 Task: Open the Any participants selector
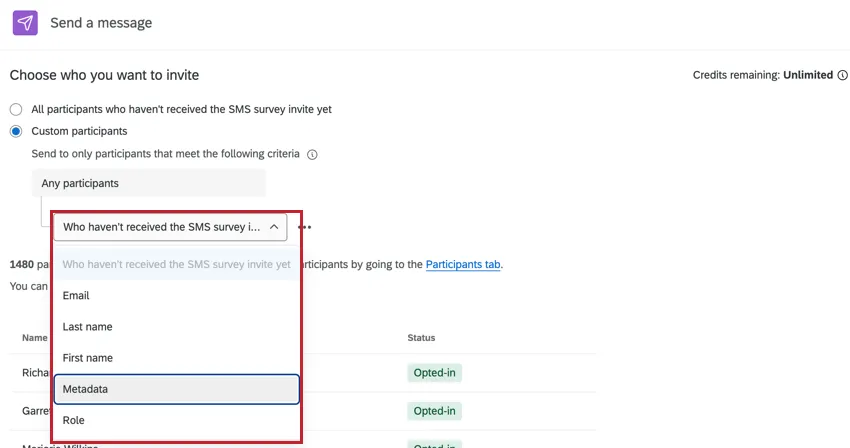coord(149,183)
